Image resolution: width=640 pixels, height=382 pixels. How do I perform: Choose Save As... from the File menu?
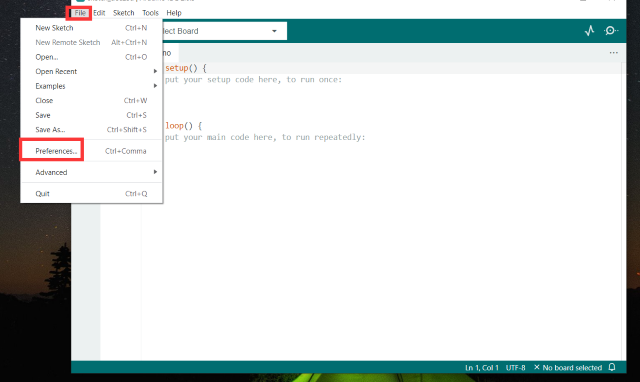(x=91, y=130)
